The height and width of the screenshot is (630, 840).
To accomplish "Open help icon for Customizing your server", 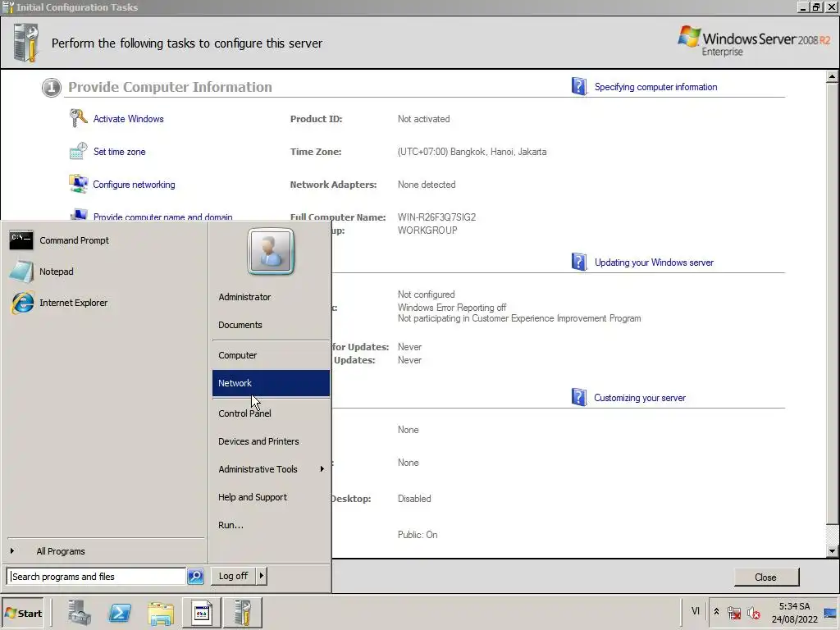I will coord(578,397).
